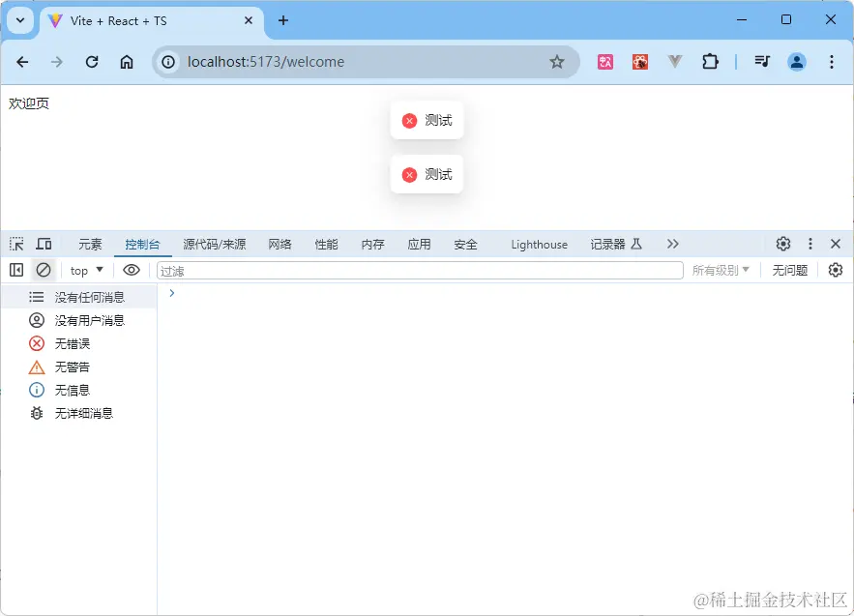Switch to the 源代码/来源 tab
The image size is (854, 616).
(215, 245)
